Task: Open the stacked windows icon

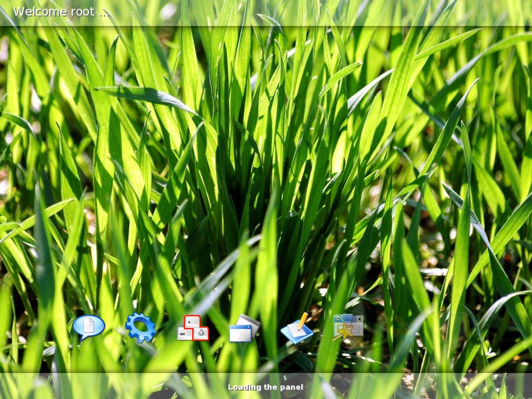Action: point(245,328)
